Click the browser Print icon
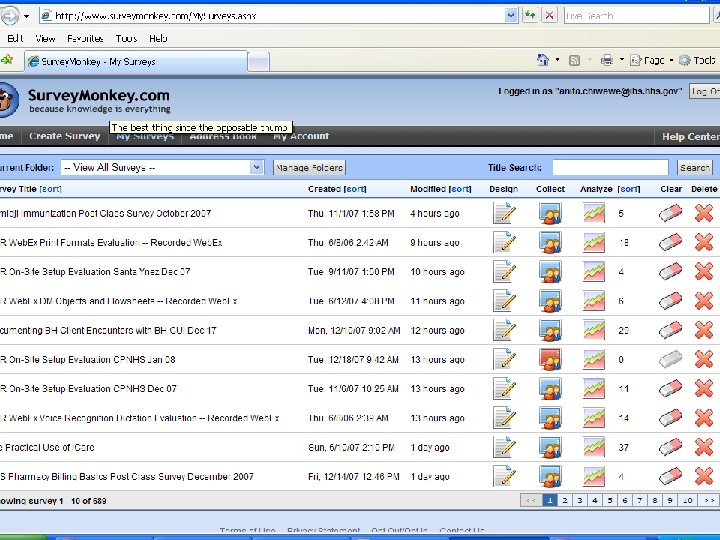The height and width of the screenshot is (540, 720). pos(607,60)
